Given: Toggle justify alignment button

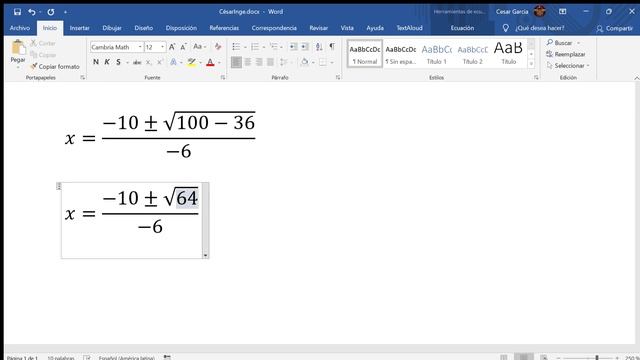Looking at the screenshot, I should tap(270, 62).
